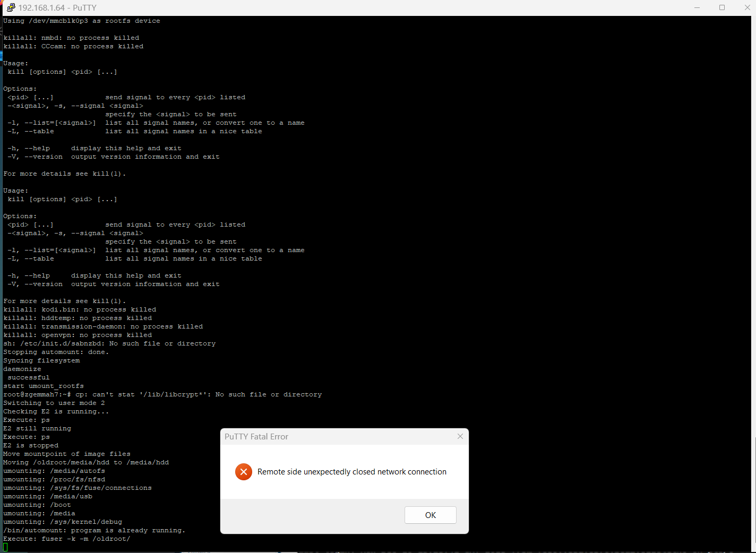
Task: Click the "For more details see kill(1)." line above kodi.bin
Action: [x=65, y=301]
